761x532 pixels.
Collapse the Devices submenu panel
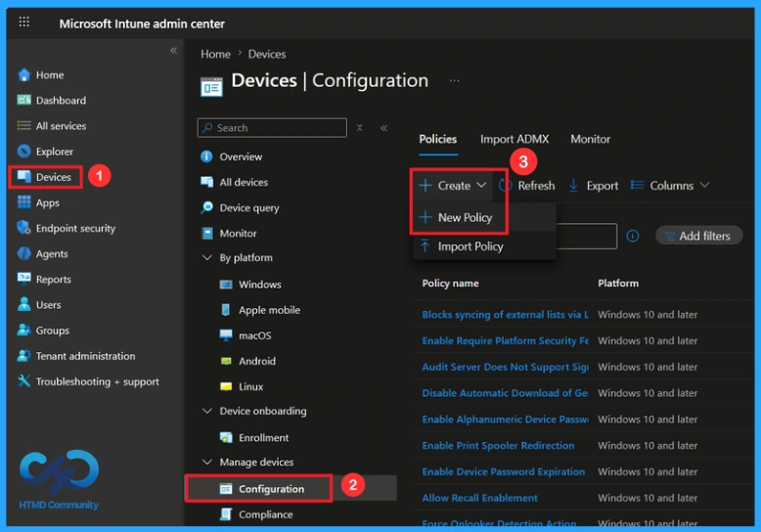click(383, 128)
